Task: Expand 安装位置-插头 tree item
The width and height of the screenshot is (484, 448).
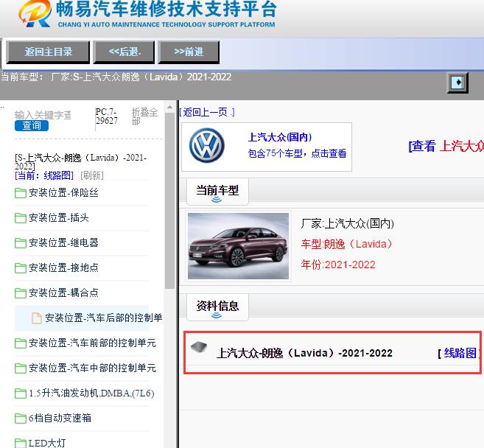Action: (59, 217)
